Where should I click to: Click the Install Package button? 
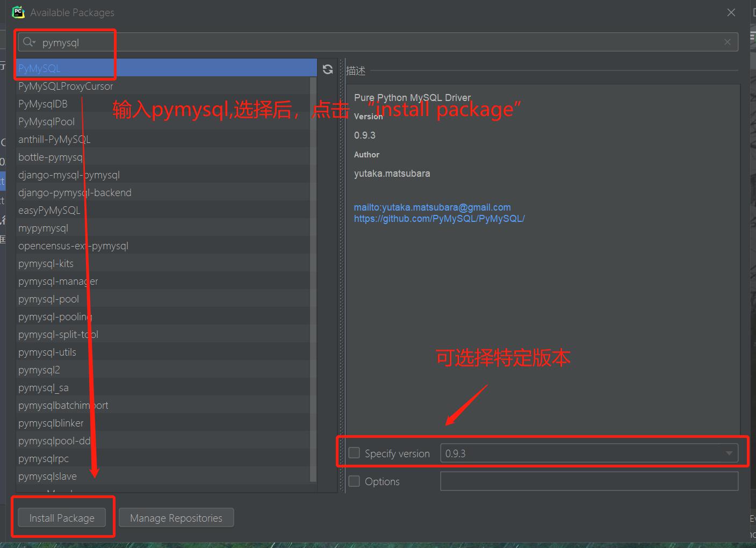pos(62,518)
